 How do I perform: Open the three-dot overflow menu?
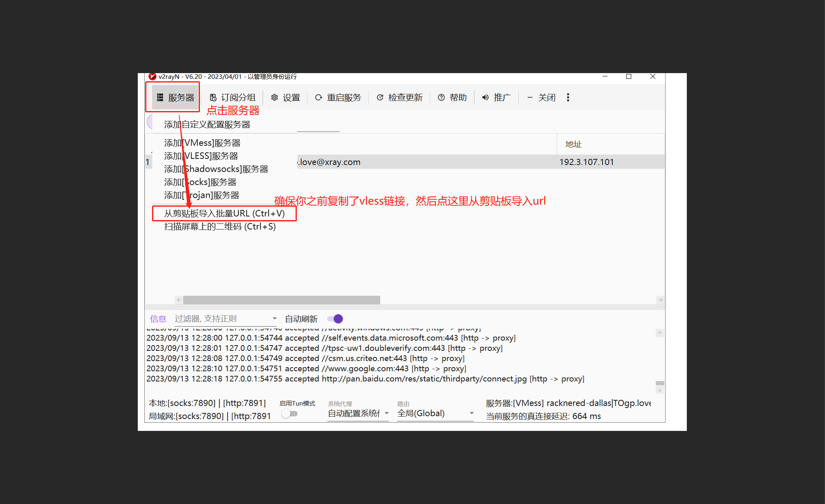point(568,98)
